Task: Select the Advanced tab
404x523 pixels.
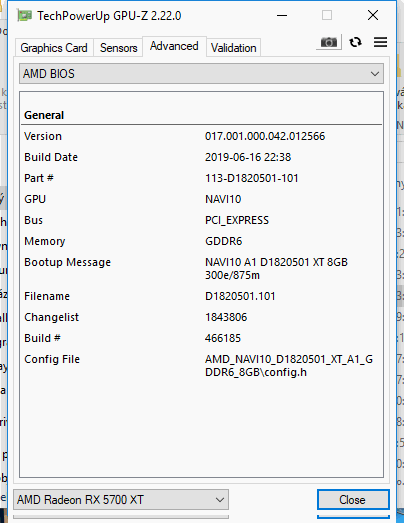Action: pyautogui.click(x=174, y=46)
